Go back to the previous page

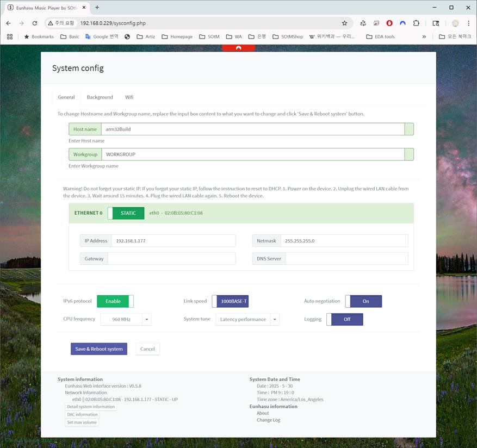point(8,23)
